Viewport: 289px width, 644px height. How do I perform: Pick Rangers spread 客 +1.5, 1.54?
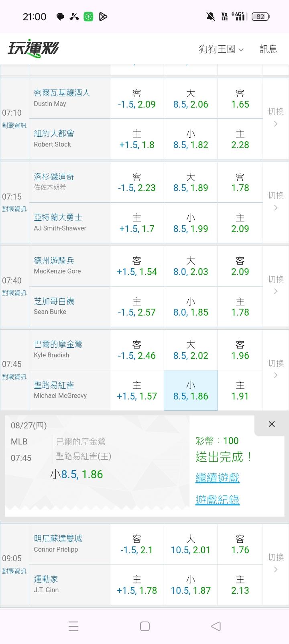[137, 266]
